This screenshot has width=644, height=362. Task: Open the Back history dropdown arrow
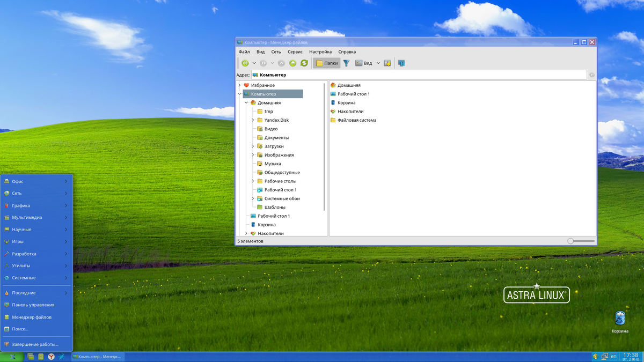click(x=254, y=63)
